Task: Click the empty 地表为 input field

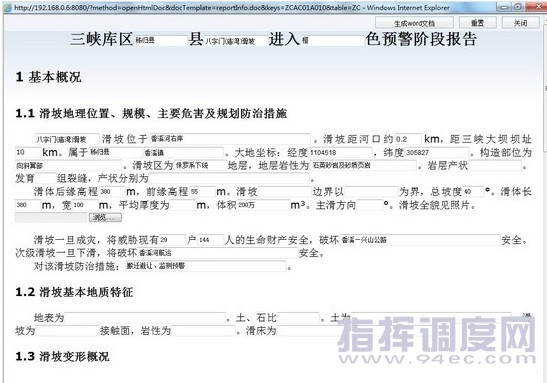Action: pos(145,318)
